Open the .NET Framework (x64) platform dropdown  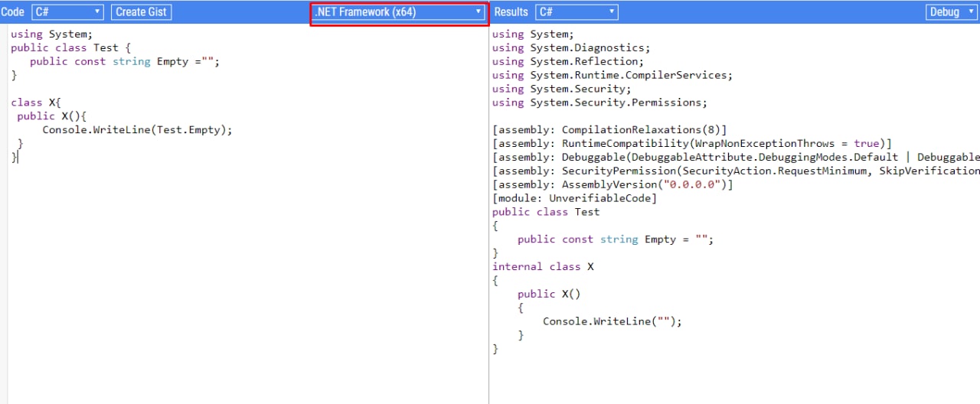click(x=398, y=11)
